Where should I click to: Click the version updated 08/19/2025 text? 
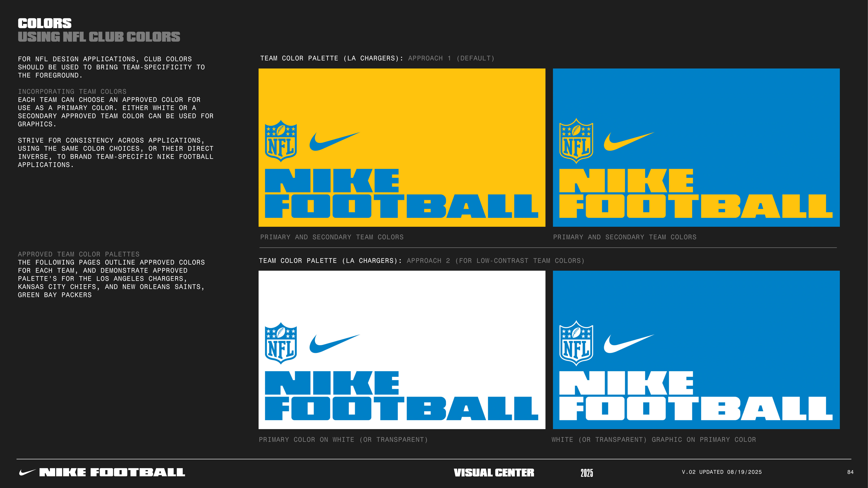point(721,472)
